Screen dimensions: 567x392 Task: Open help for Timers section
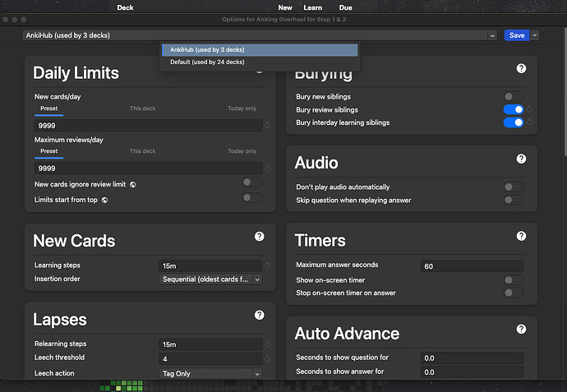521,236
